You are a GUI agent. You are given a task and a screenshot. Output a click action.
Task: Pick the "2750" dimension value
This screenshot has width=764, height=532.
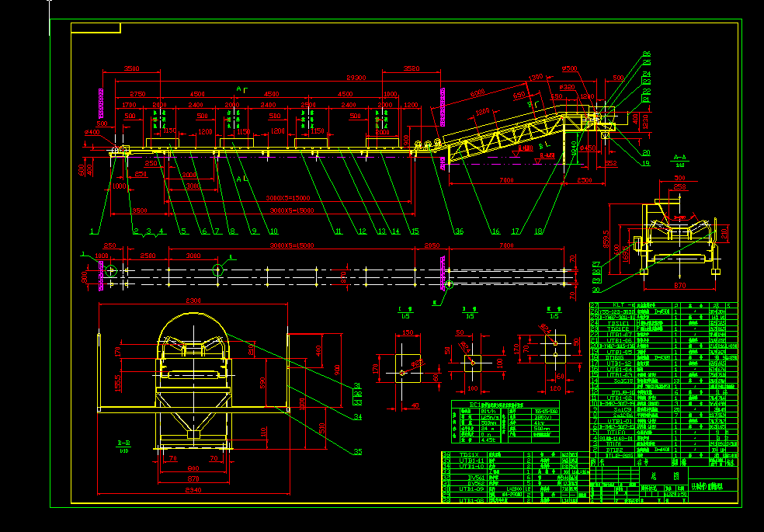click(x=137, y=94)
